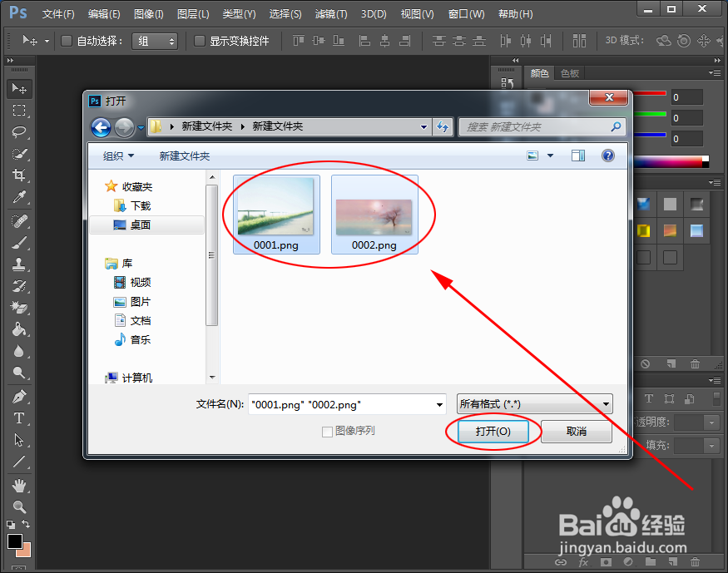The image size is (728, 573).
Task: Click the 打开(O) button
Action: pos(493,432)
